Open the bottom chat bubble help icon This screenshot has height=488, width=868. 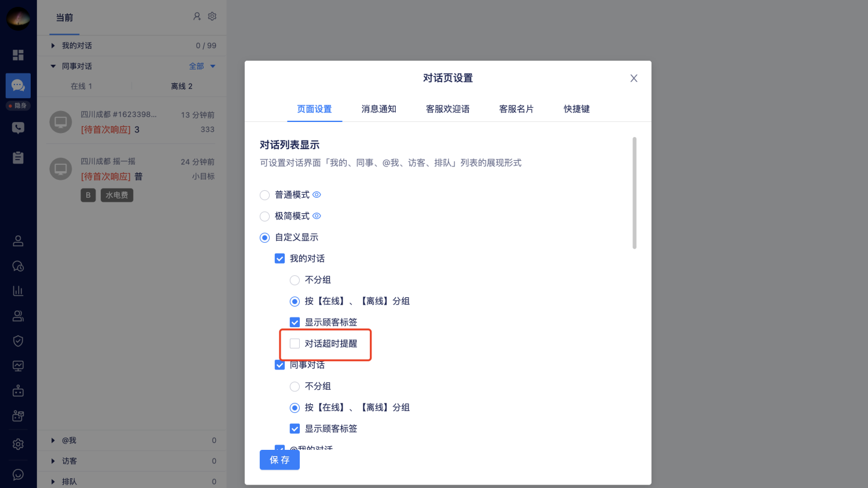[x=18, y=475]
